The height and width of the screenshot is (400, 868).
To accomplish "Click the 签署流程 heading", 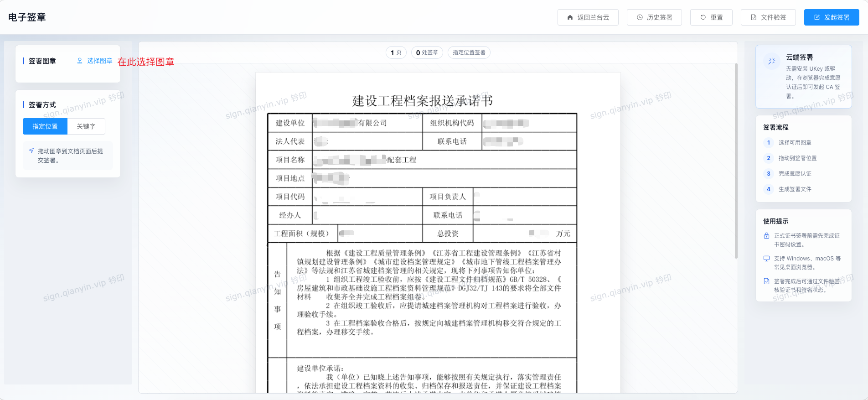I will 775,127.
